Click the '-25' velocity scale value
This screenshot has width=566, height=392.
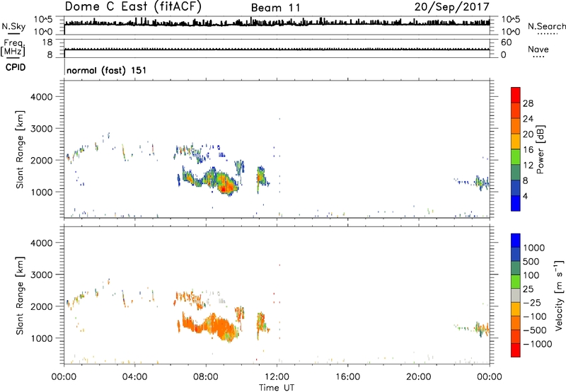[x=532, y=303]
